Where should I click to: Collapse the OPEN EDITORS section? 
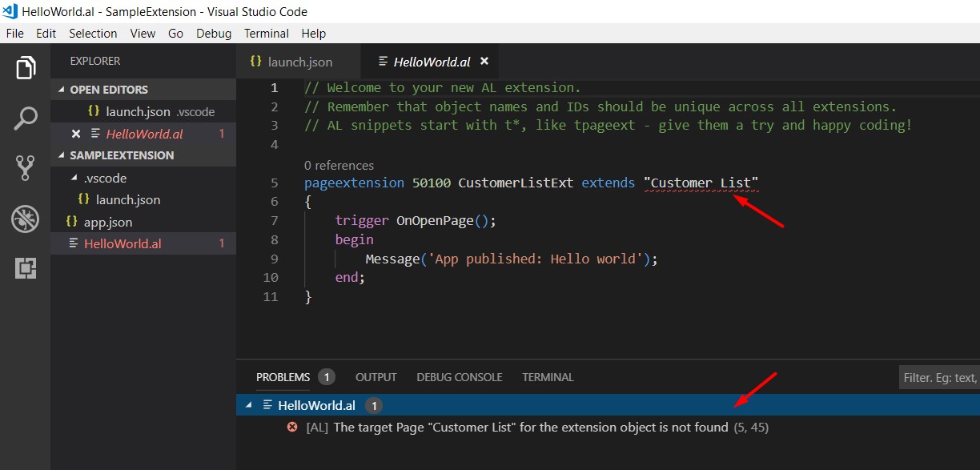point(62,89)
